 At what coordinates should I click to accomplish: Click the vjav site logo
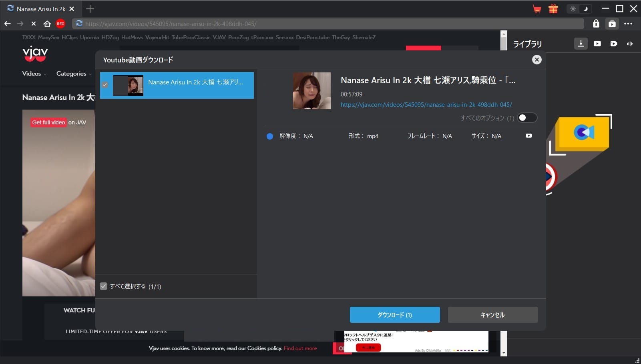click(35, 54)
